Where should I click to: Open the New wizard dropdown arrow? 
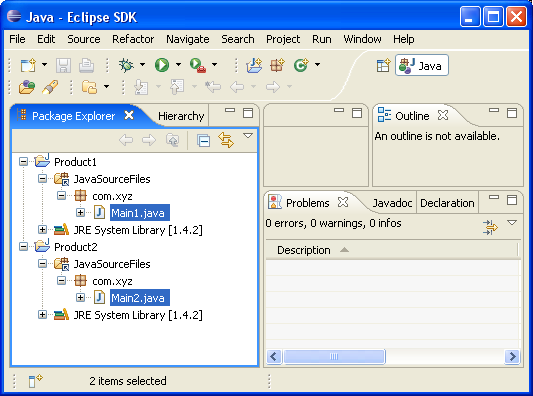point(45,65)
